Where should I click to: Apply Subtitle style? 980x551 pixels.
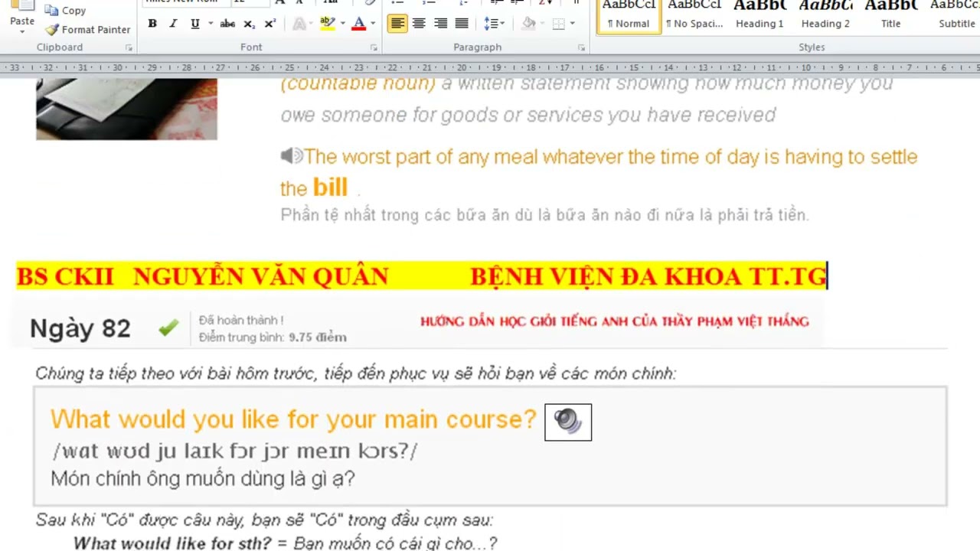[955, 16]
